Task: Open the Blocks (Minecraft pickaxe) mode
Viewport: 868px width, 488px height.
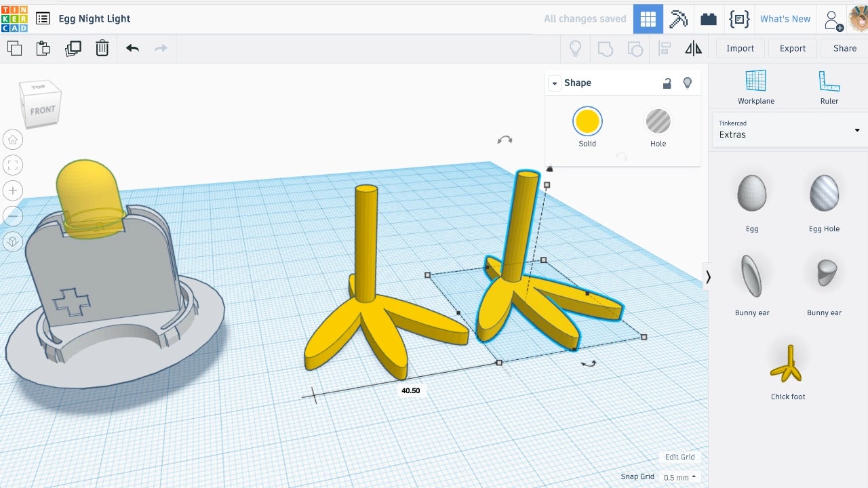Action: tap(678, 19)
